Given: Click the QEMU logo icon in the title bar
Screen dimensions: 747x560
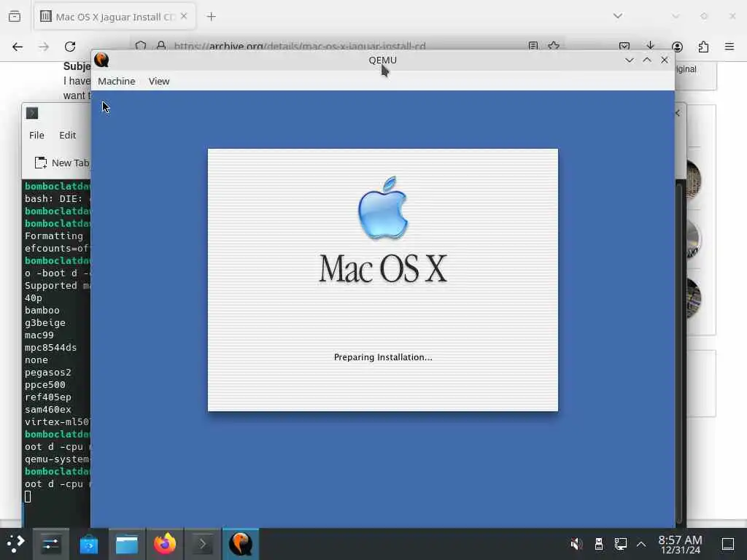Looking at the screenshot, I should (101, 60).
